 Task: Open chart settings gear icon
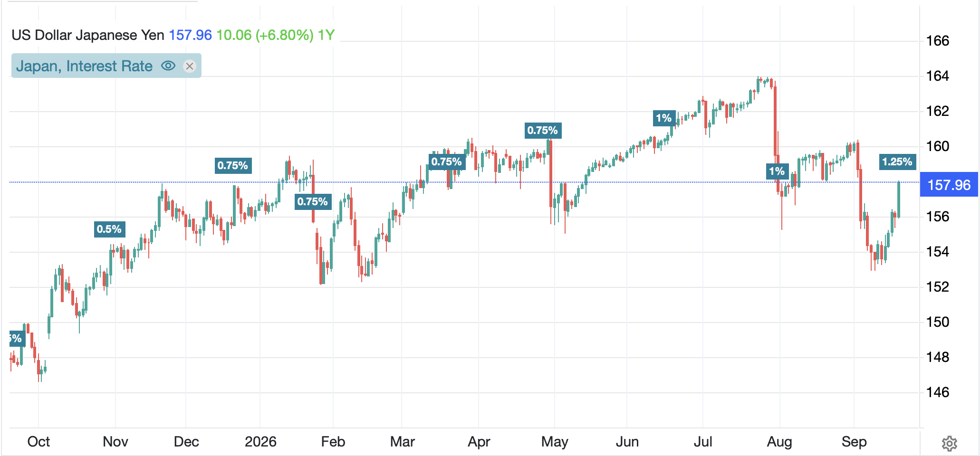[x=949, y=444]
